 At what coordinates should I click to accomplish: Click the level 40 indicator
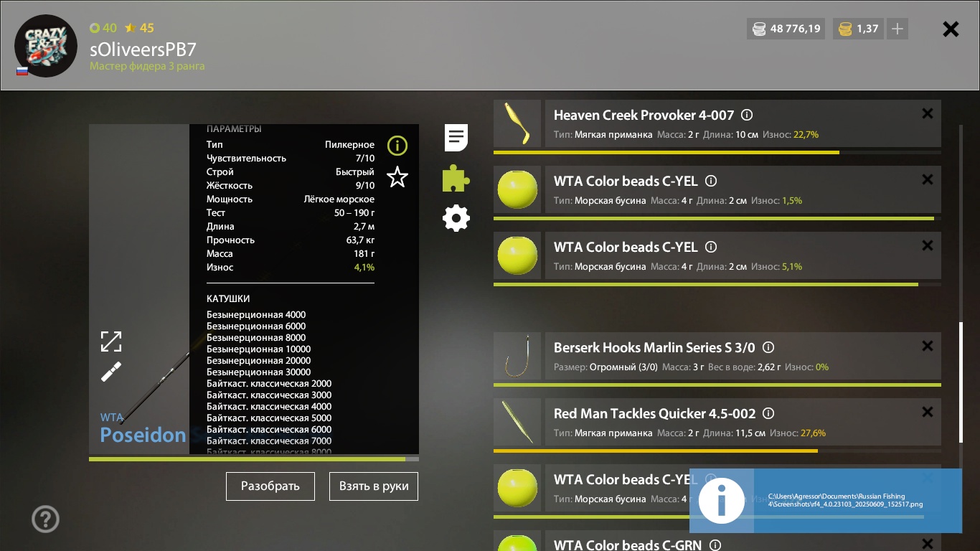[x=103, y=28]
